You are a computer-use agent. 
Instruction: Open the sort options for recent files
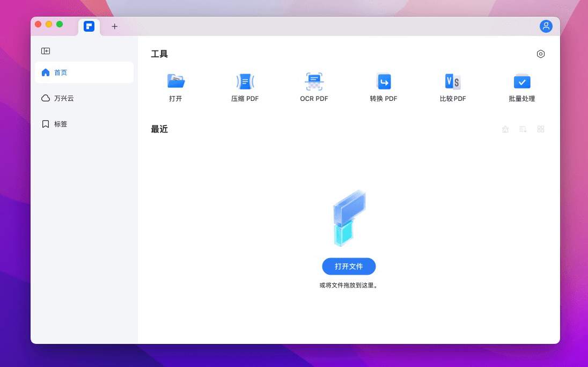click(523, 129)
